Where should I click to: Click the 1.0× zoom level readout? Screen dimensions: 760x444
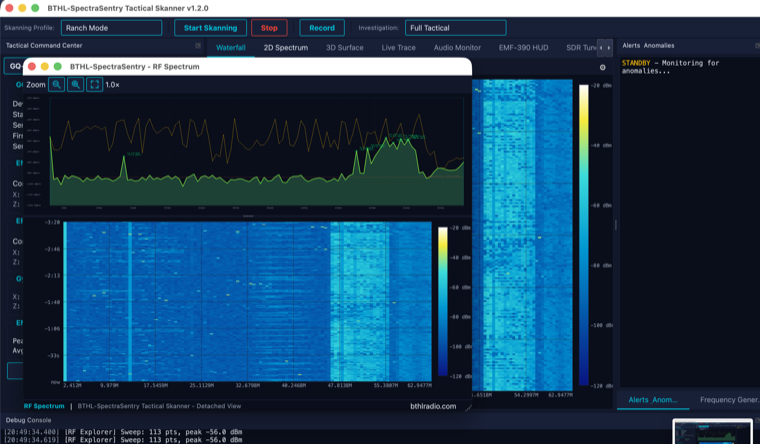tap(112, 84)
